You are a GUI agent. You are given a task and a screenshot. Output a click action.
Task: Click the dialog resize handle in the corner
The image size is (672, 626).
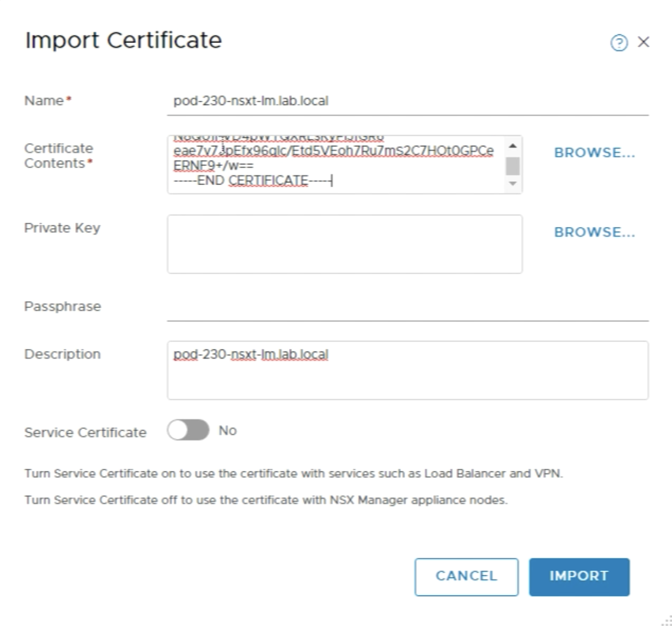click(667, 621)
